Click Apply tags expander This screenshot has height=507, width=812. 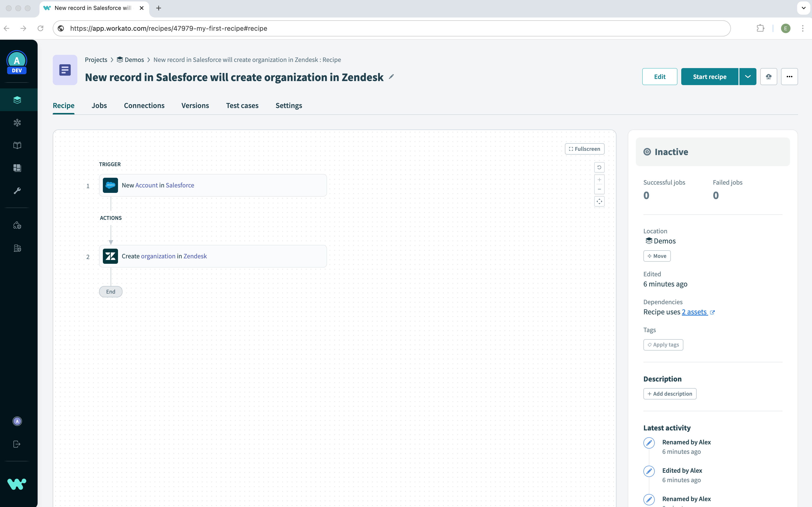coord(663,345)
